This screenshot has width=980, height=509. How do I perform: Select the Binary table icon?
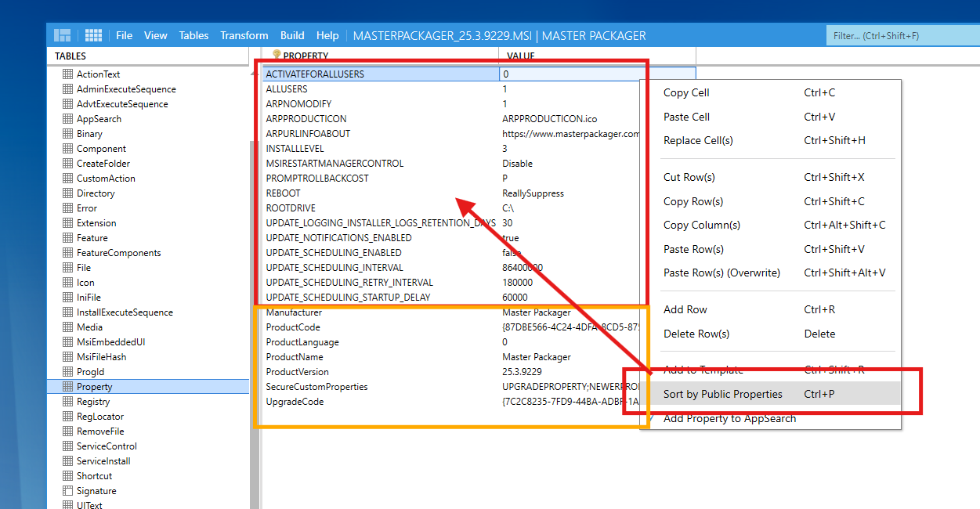[67, 134]
